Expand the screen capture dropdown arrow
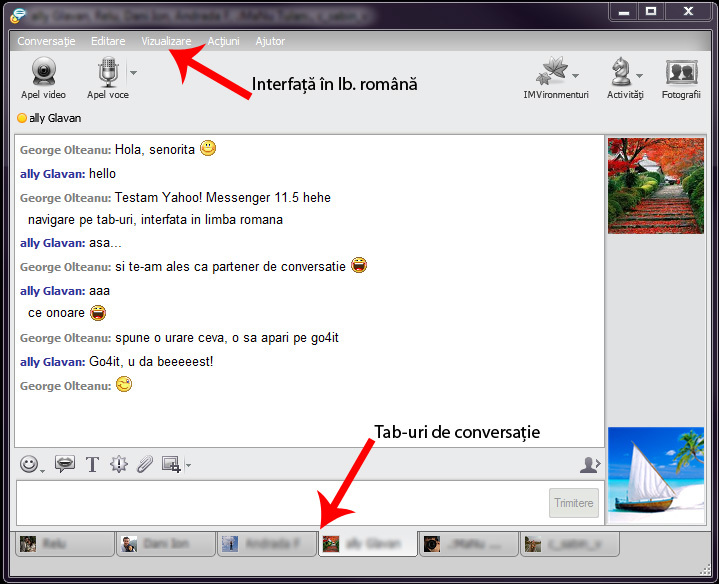 click(188, 465)
